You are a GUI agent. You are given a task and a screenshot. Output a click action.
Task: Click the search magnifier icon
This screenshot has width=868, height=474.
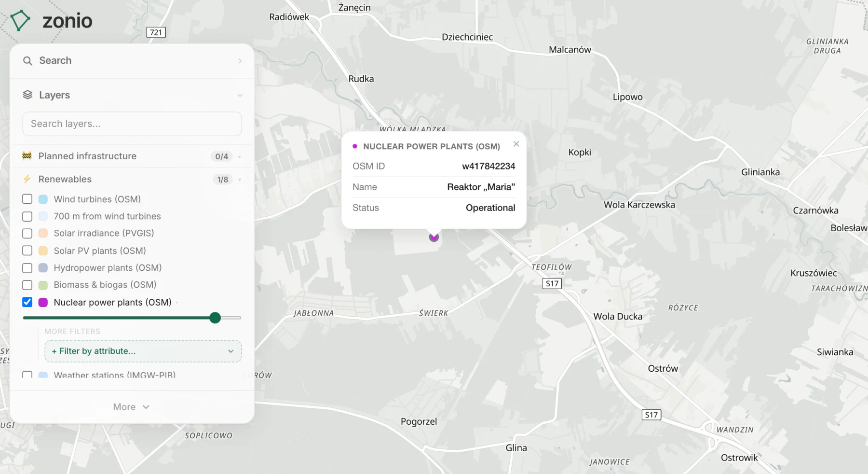click(x=27, y=61)
